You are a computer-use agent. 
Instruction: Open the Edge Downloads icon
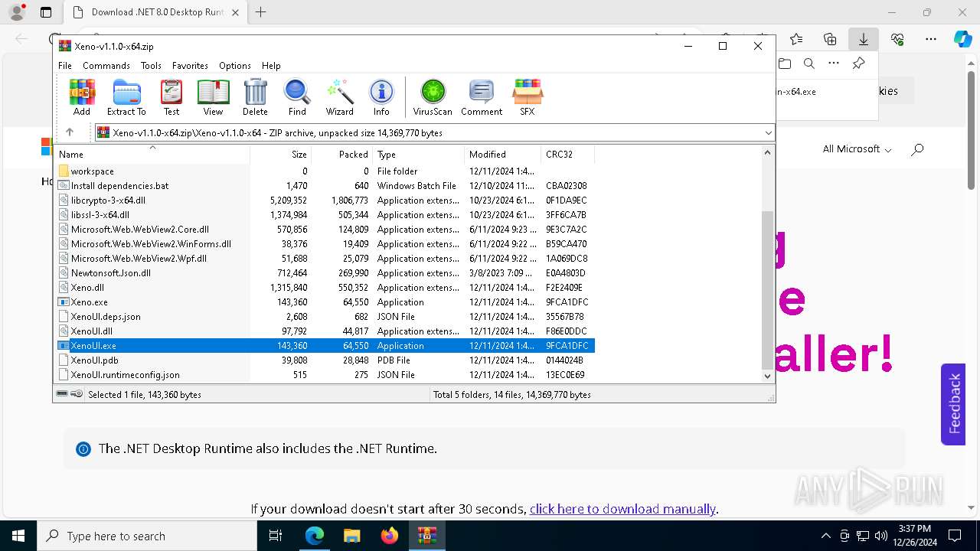point(863,39)
